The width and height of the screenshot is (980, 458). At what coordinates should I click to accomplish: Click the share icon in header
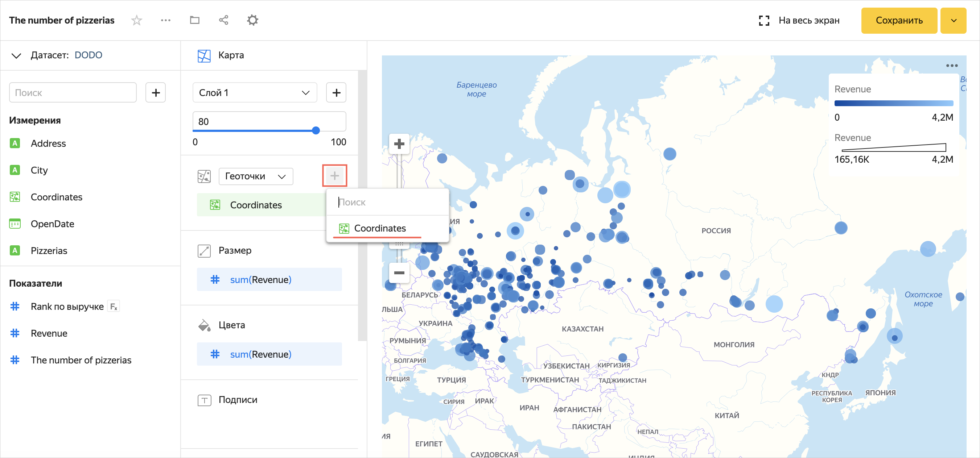pos(224,20)
